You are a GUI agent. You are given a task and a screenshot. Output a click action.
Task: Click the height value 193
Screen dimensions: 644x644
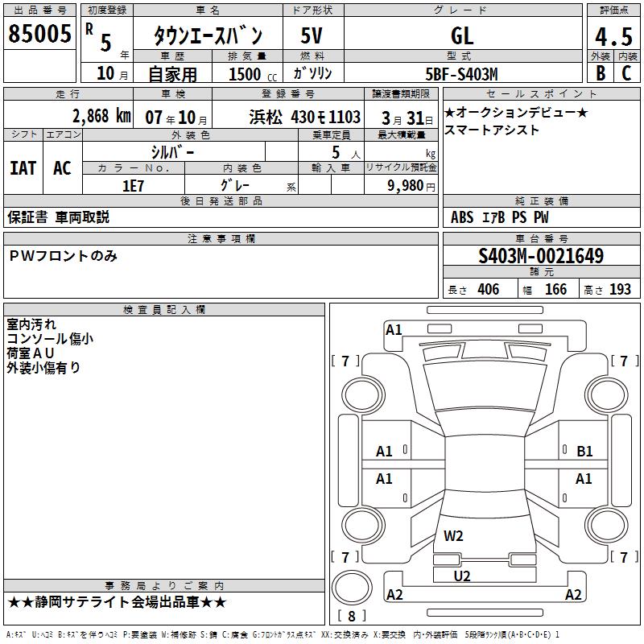(620, 289)
